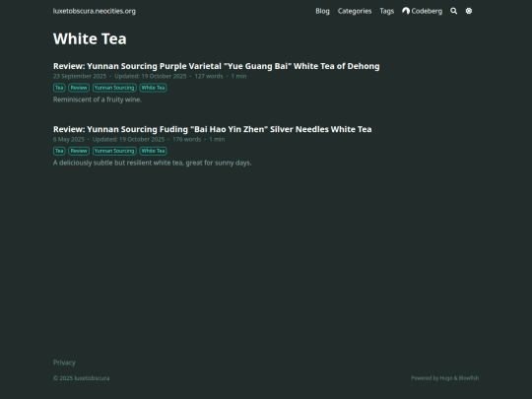This screenshot has width=532, height=399.
Task: Click the "23 September 2025" post date
Action: pyautogui.click(x=80, y=76)
